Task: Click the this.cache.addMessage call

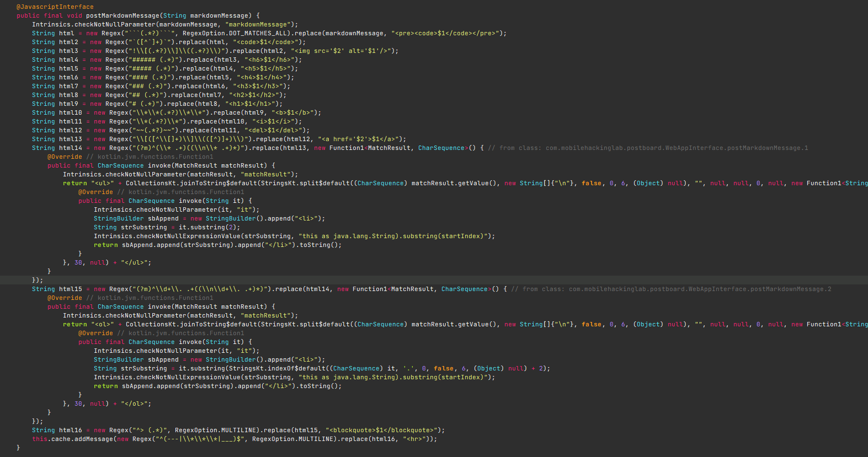Action: pyautogui.click(x=81, y=439)
